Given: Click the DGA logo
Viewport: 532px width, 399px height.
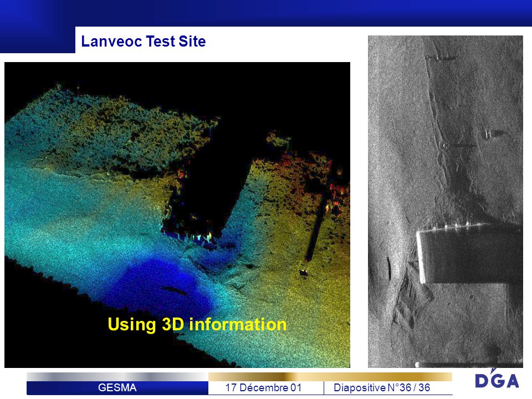Looking at the screenshot, I should pyautogui.click(x=497, y=378).
